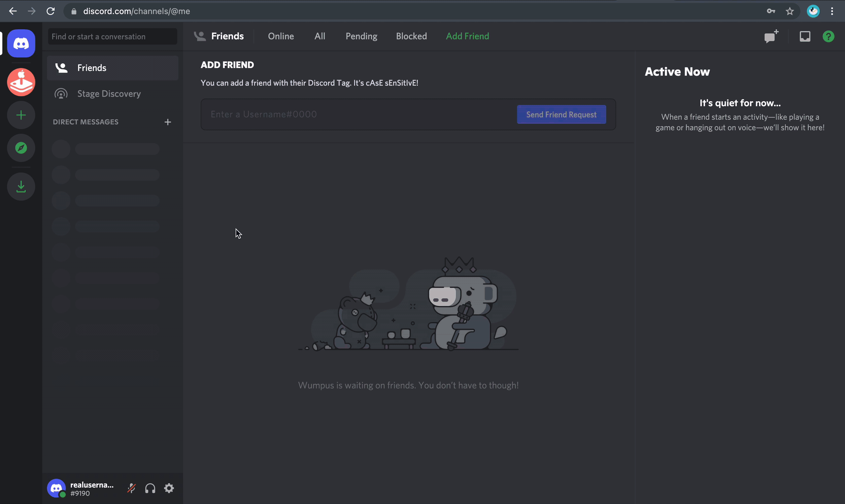Click browser back arrow
845x504 pixels.
pyautogui.click(x=13, y=11)
